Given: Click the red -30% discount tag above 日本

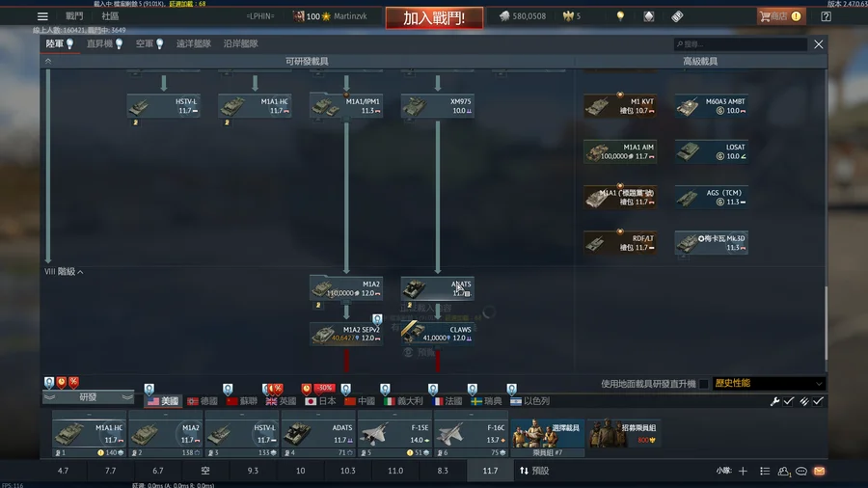Looking at the screenshot, I should click(324, 388).
